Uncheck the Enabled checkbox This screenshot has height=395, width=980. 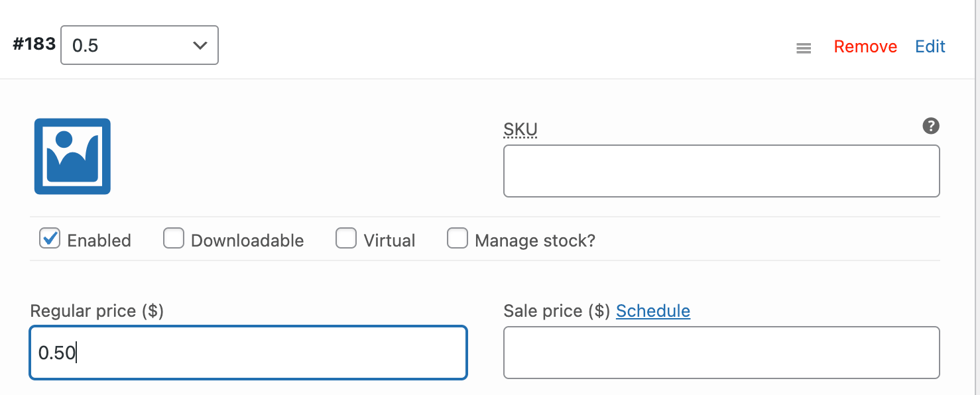pyautogui.click(x=50, y=239)
